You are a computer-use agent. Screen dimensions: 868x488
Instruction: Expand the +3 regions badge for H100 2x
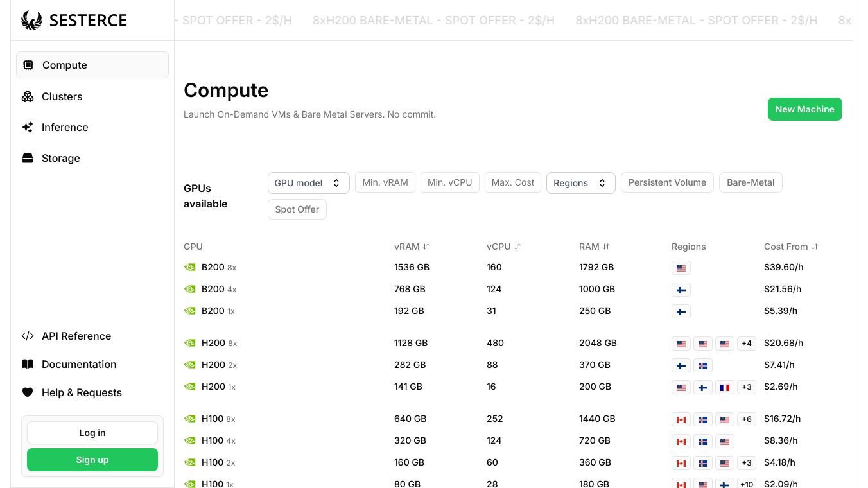[747, 463]
